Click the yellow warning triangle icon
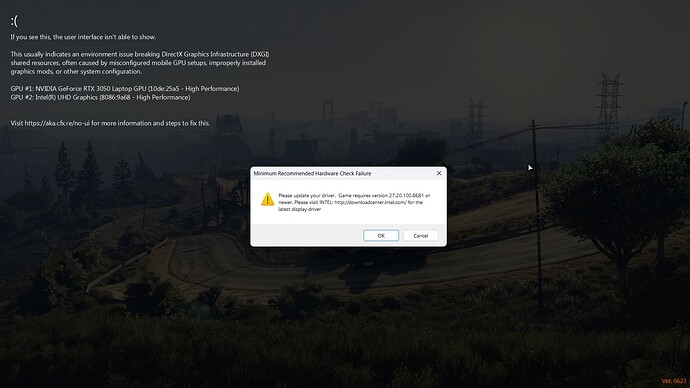This screenshot has height=388, width=690. (267, 199)
